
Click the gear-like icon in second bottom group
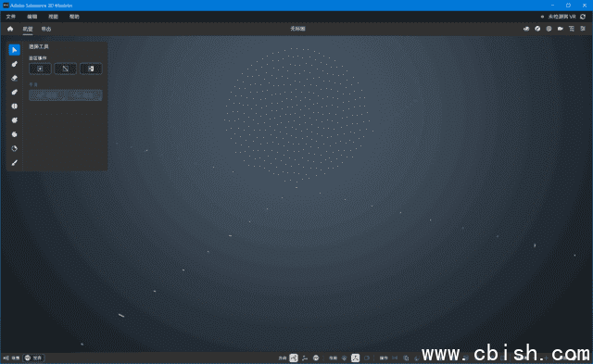(344, 358)
